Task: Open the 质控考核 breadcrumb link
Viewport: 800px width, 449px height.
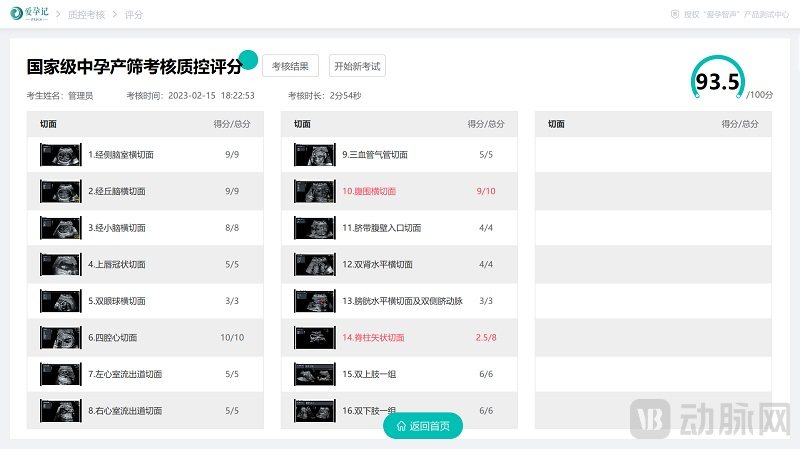Action: (86, 15)
